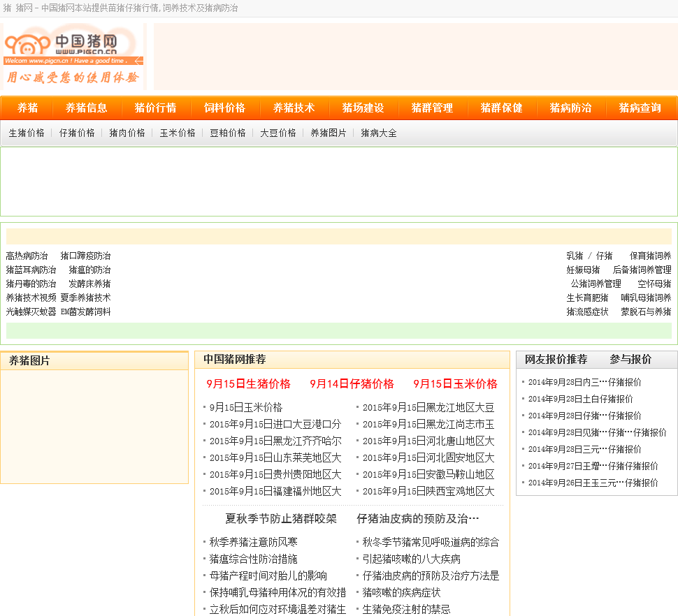Click 2014年9月28日土白仔猪报价 entry
This screenshot has width=678, height=616.
click(x=580, y=399)
